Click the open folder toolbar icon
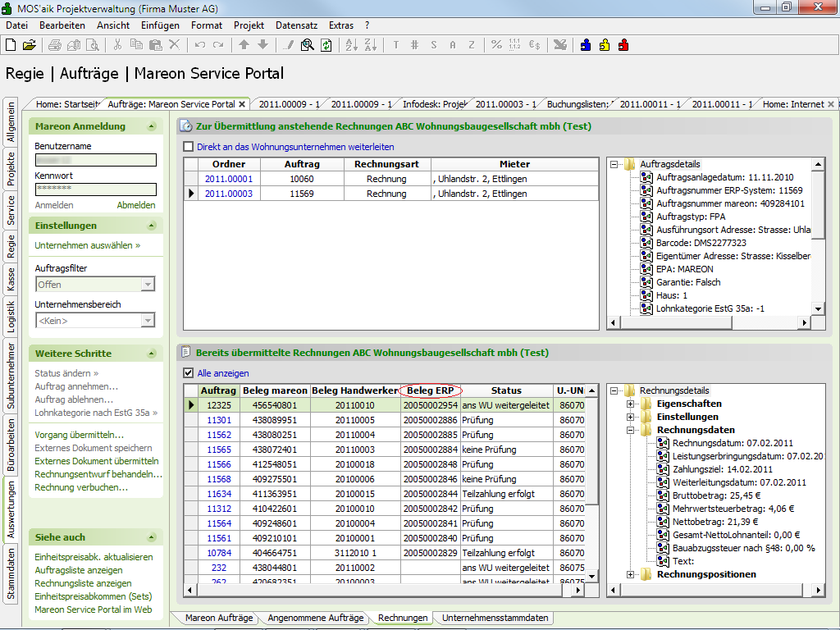This screenshot has height=630, width=840. (29, 45)
